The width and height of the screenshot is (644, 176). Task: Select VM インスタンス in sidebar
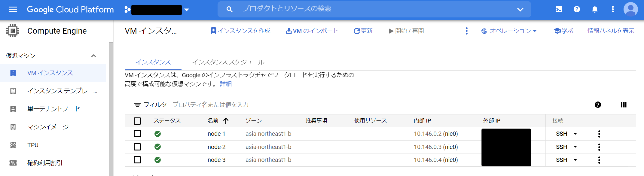click(x=53, y=73)
